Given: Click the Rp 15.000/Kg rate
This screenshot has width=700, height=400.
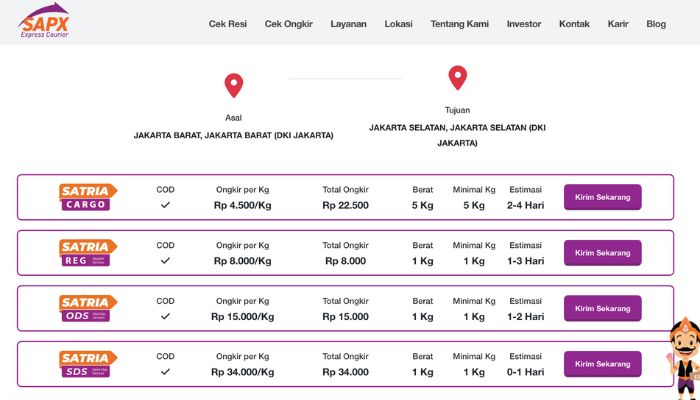Looking at the screenshot, I should point(242,317).
